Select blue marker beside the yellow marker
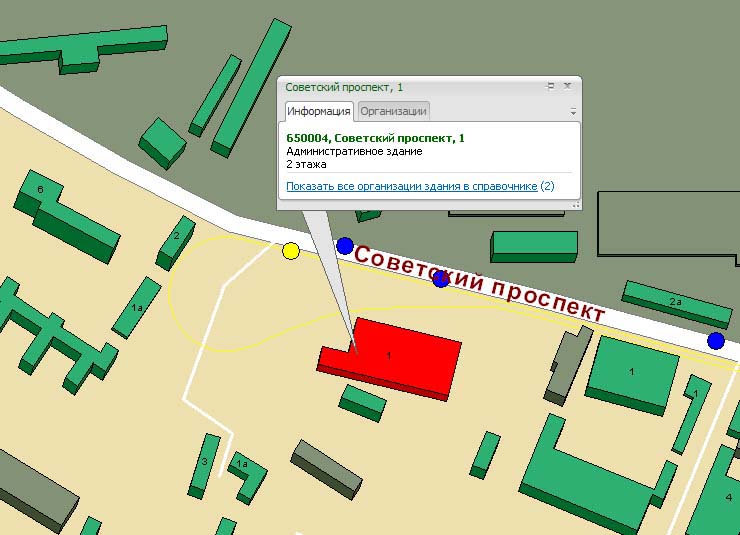Viewport: 740px width, 535px height. click(x=345, y=246)
